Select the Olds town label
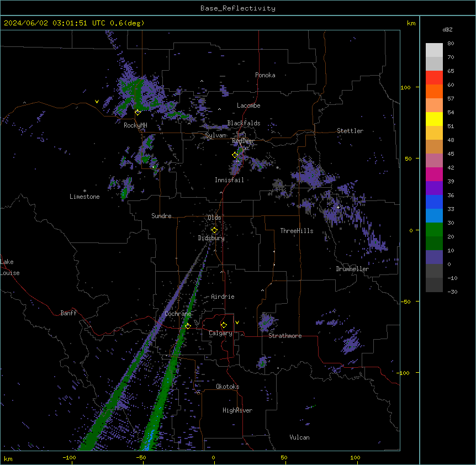The width and height of the screenshot is (476, 465). [214, 218]
